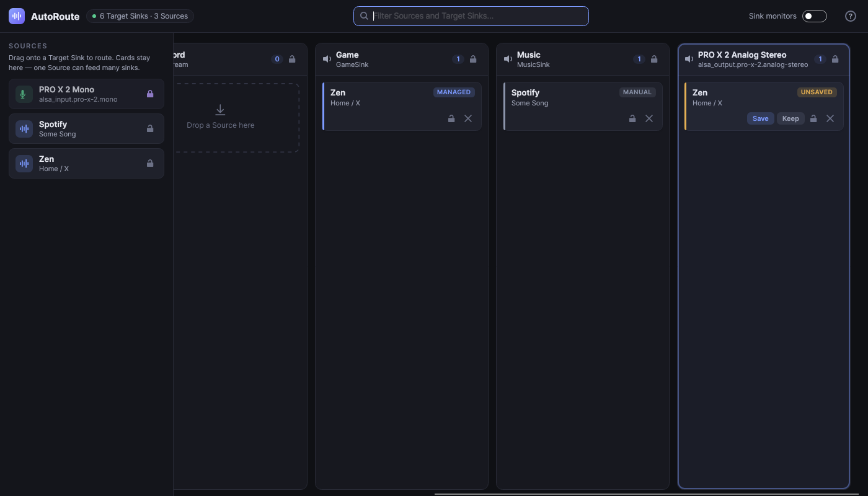Remove Zen route from Game sink
The width and height of the screenshot is (868, 496).
(x=468, y=118)
